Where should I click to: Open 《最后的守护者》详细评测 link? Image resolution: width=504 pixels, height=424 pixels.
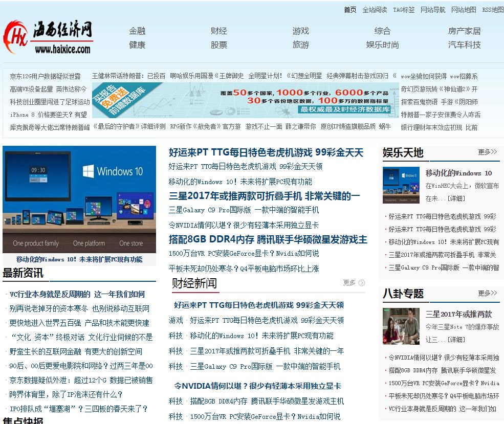pyautogui.click(x=129, y=126)
